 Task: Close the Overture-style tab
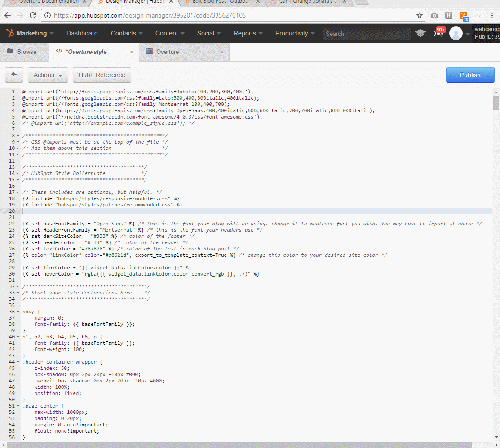pos(131,52)
